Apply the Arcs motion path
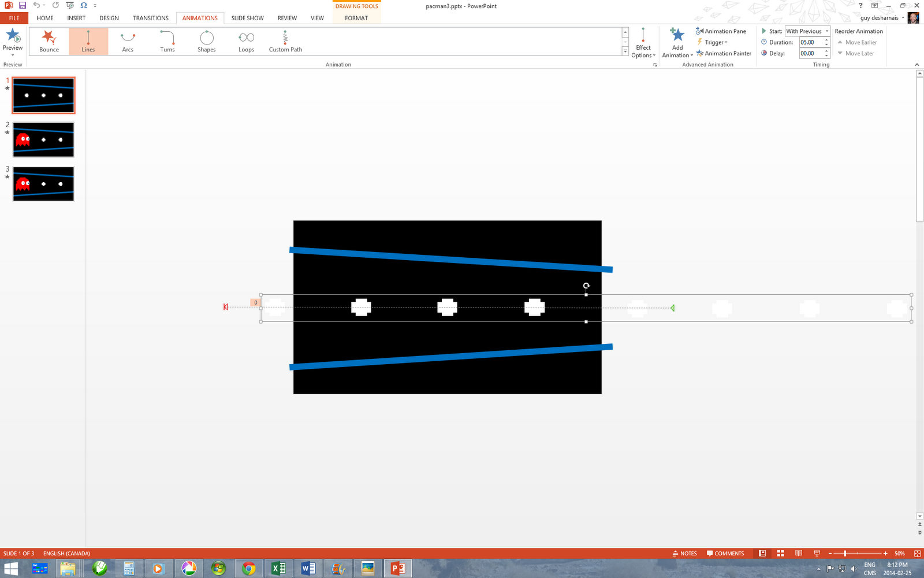The width and height of the screenshot is (924, 578). pos(128,41)
